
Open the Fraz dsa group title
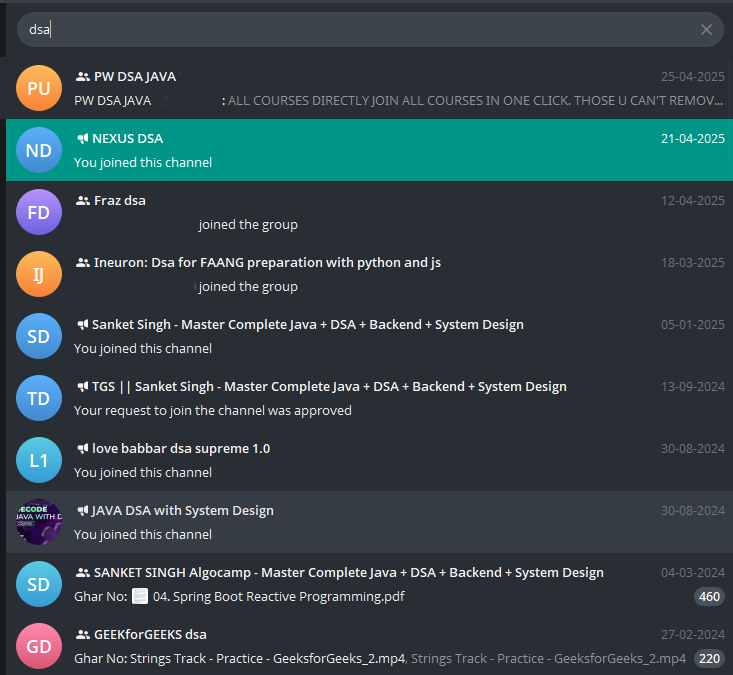click(x=119, y=201)
